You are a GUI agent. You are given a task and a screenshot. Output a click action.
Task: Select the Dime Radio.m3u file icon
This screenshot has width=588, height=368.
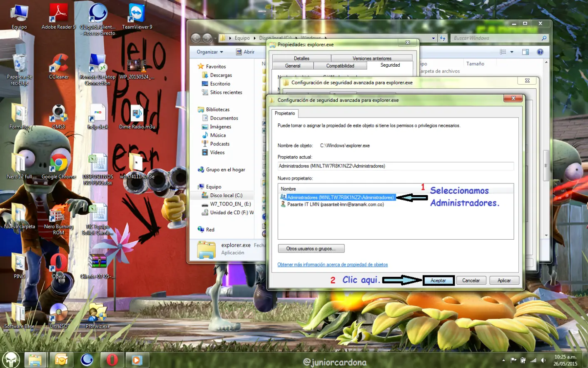tap(137, 117)
